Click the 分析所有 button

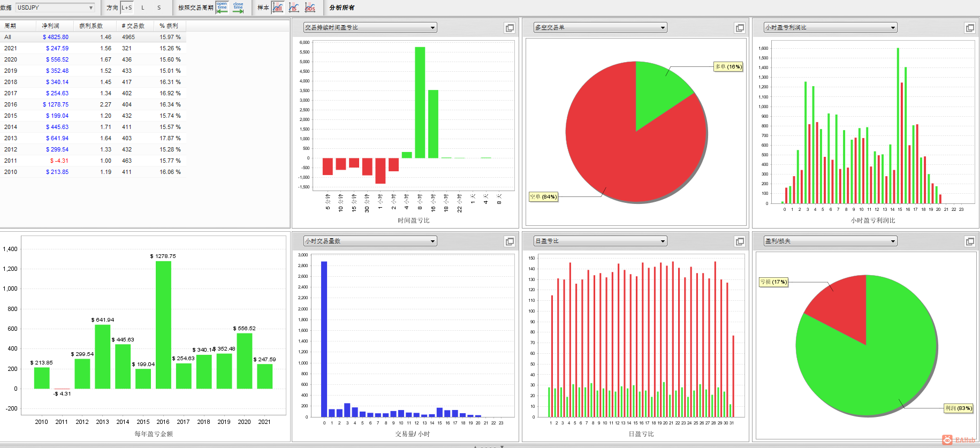point(342,7)
